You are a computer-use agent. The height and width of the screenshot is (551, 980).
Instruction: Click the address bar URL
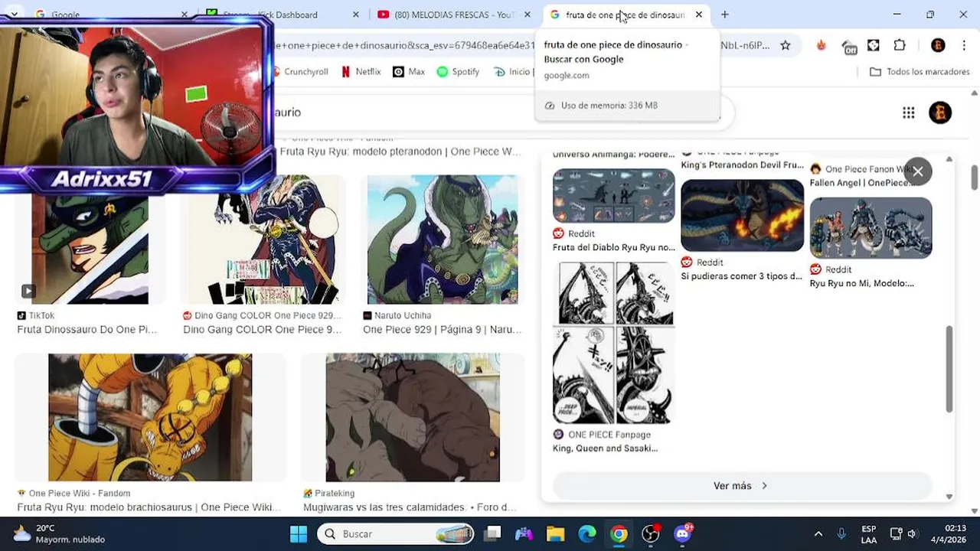521,45
